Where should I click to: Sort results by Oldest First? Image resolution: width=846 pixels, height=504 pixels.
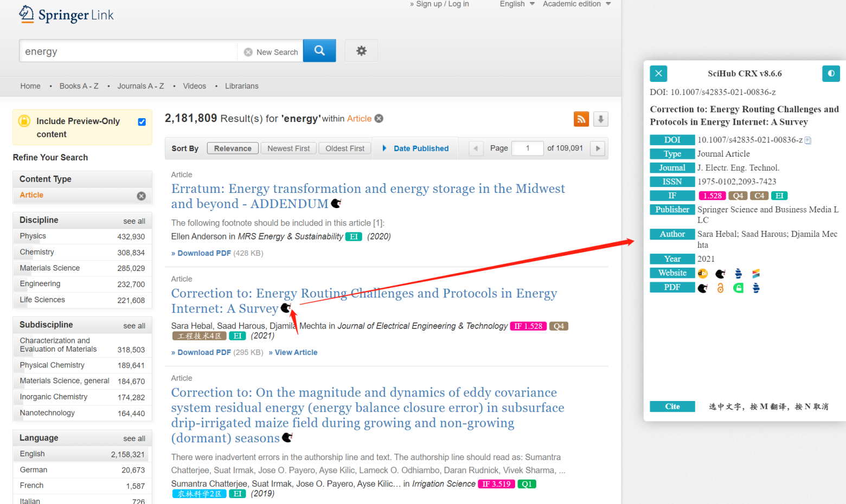(345, 148)
